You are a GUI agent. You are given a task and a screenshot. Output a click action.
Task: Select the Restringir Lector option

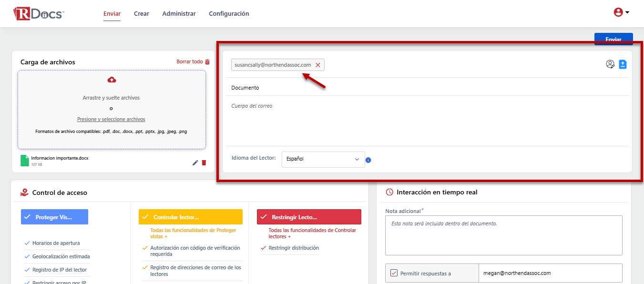(x=308, y=217)
